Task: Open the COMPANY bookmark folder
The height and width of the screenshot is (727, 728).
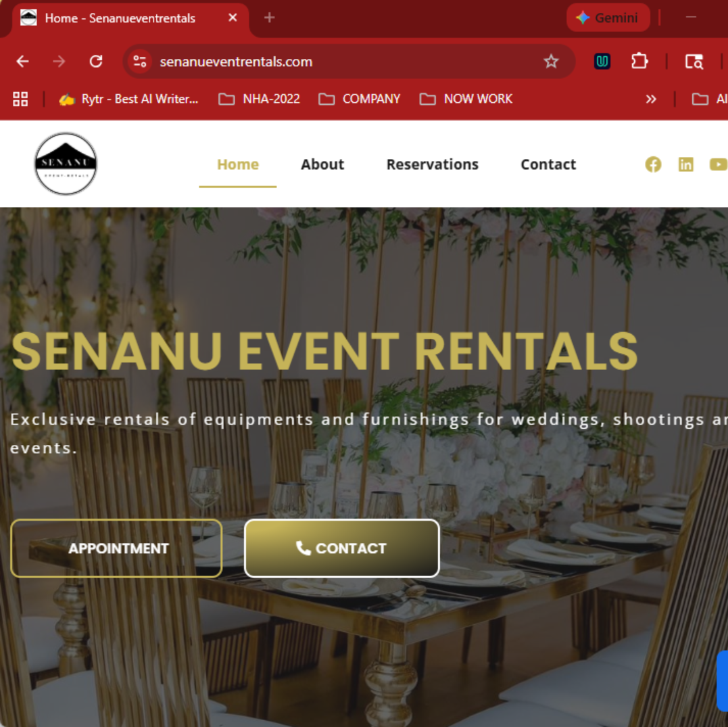Action: tap(360, 99)
